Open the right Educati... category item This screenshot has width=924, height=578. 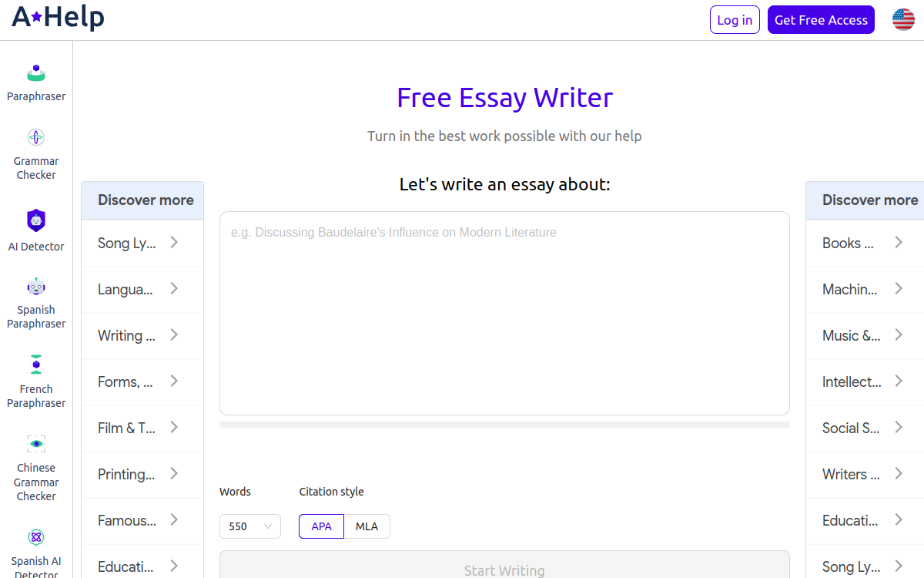(x=865, y=520)
